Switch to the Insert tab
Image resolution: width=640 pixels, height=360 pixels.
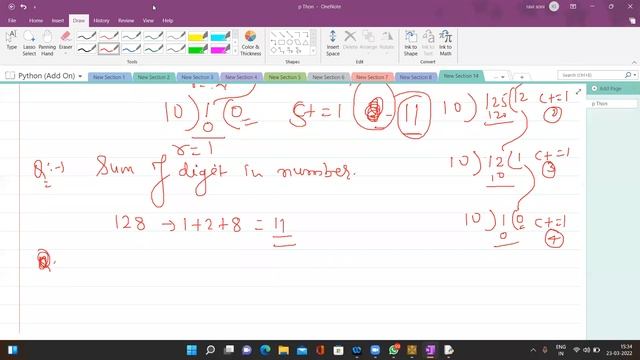pyautogui.click(x=58, y=20)
